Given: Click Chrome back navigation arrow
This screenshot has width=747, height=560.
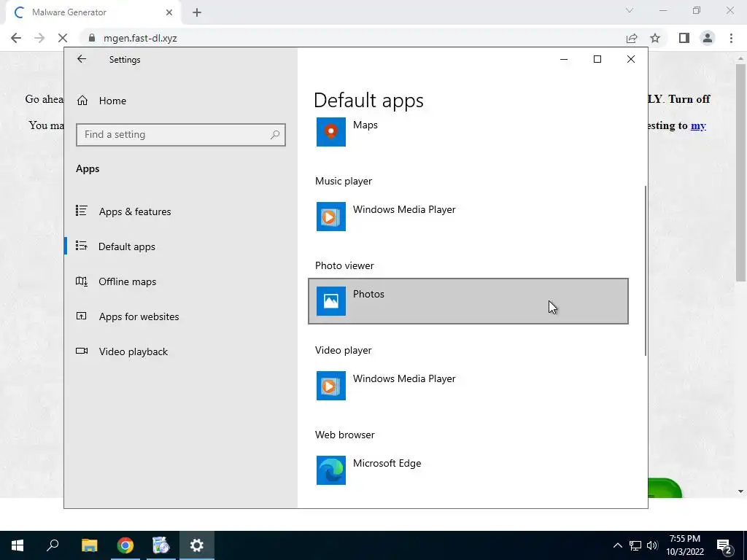Looking at the screenshot, I should [16, 38].
